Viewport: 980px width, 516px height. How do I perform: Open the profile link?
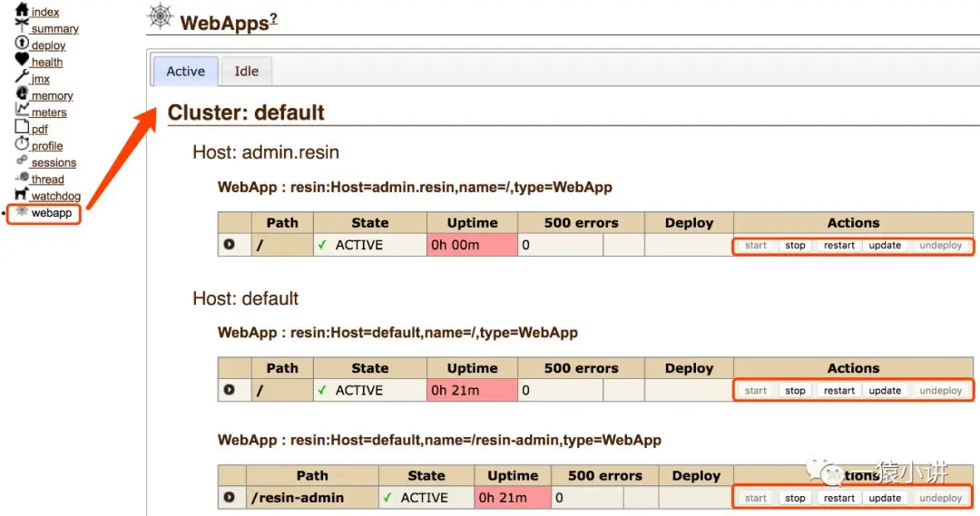tap(47, 146)
